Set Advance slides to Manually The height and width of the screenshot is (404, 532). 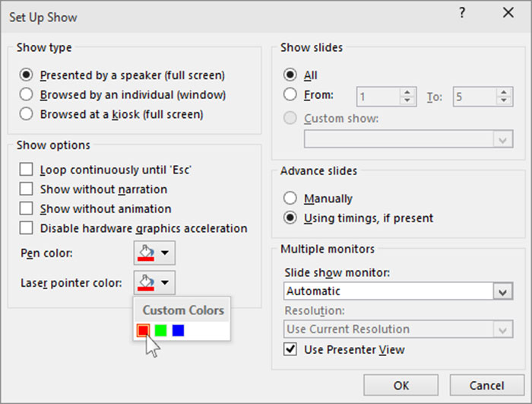[290, 199]
